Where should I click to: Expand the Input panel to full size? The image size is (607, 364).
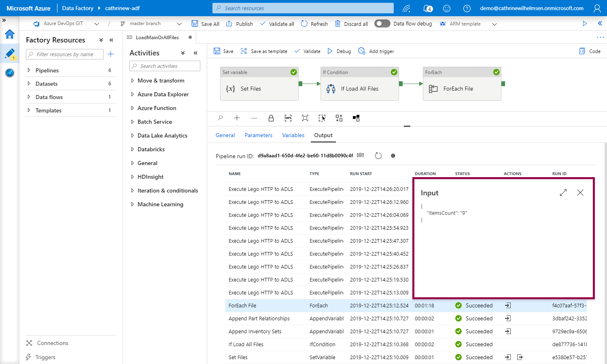[x=563, y=193]
